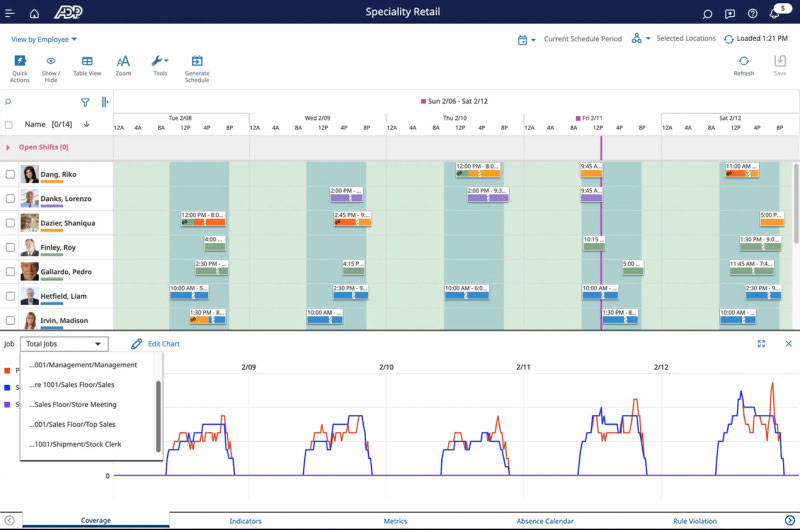This screenshot has width=800, height=530.
Task: Open the View by Employee dropdown
Action: tap(44, 39)
